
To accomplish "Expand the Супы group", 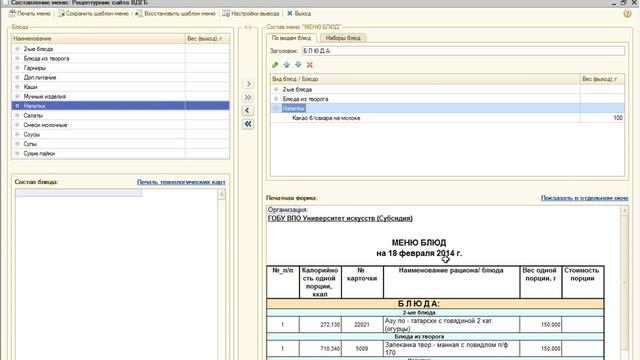I will [x=17, y=144].
